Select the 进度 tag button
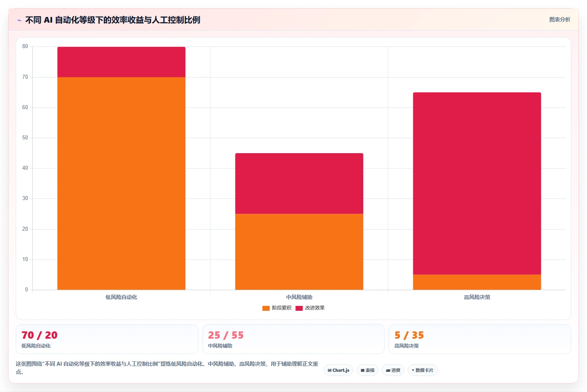587x392 pixels. pos(393,370)
